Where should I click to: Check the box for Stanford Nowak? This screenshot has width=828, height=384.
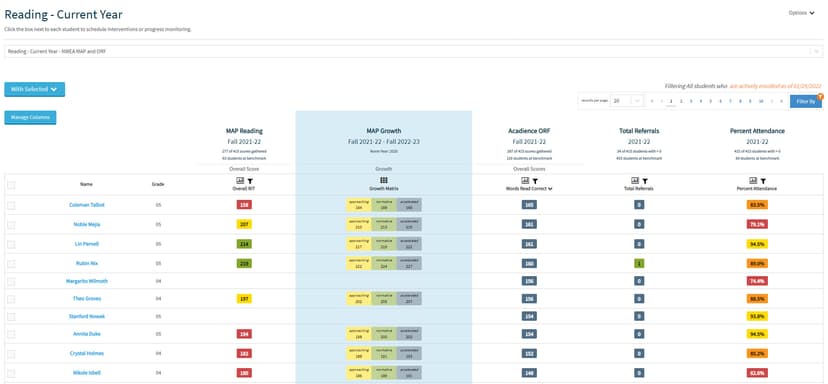coord(12,316)
